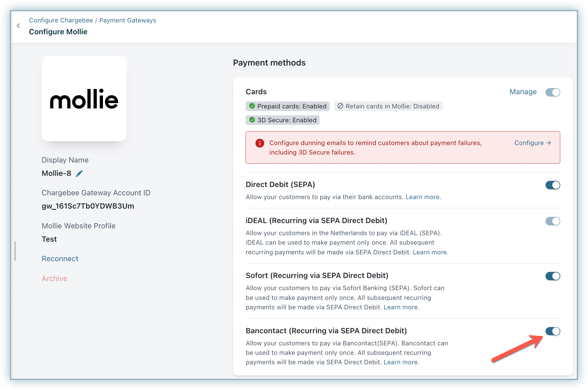Click the pencil icon beside Mollie-8

[x=79, y=173]
